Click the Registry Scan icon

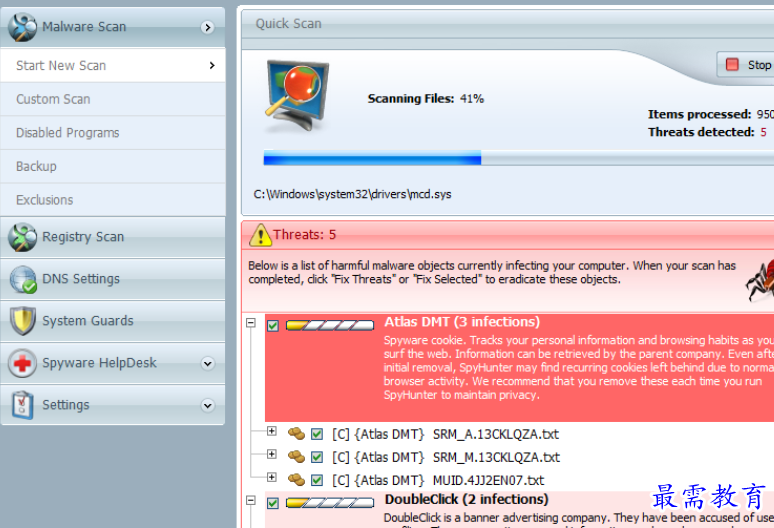coord(22,237)
